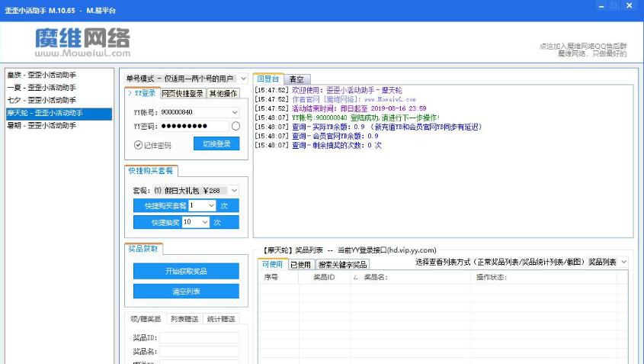Sort by the 奖品ID column header
The height and width of the screenshot is (364, 644).
click(x=325, y=277)
